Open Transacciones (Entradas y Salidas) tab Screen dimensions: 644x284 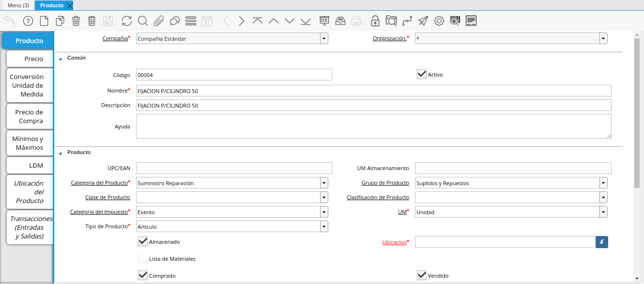tap(30, 227)
